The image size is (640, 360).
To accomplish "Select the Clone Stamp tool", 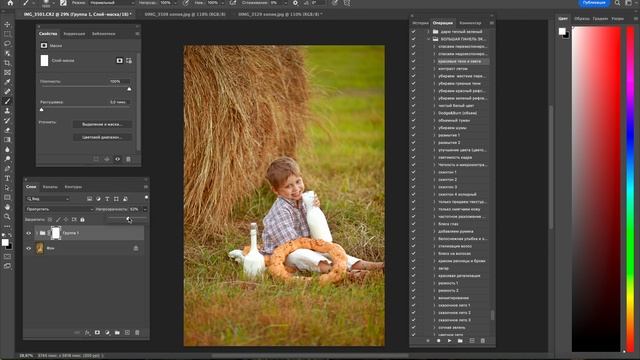I will (x=7, y=111).
